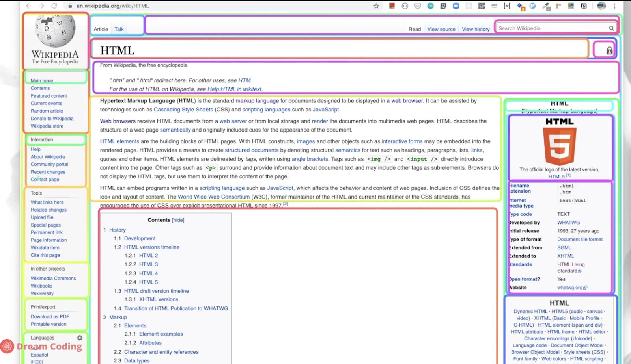This screenshot has width=631, height=364.
Task: Open Wikimedia Commons project link
Action: tap(53, 278)
